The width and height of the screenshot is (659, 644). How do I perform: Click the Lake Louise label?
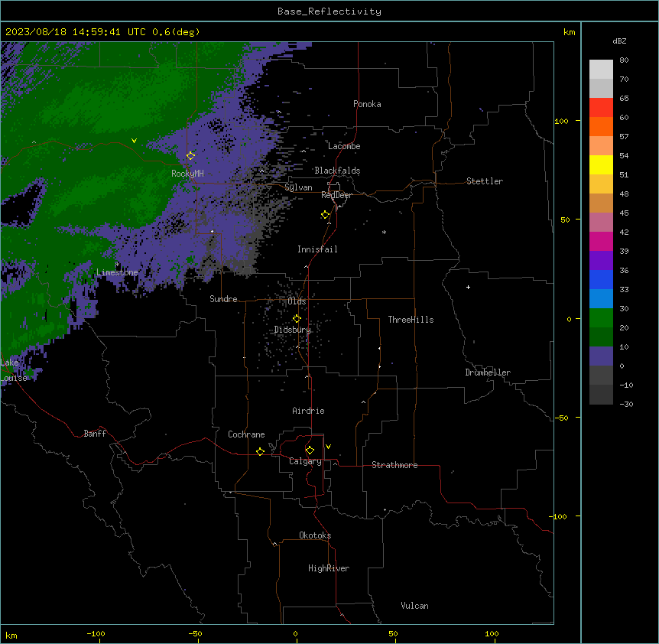(x=14, y=370)
